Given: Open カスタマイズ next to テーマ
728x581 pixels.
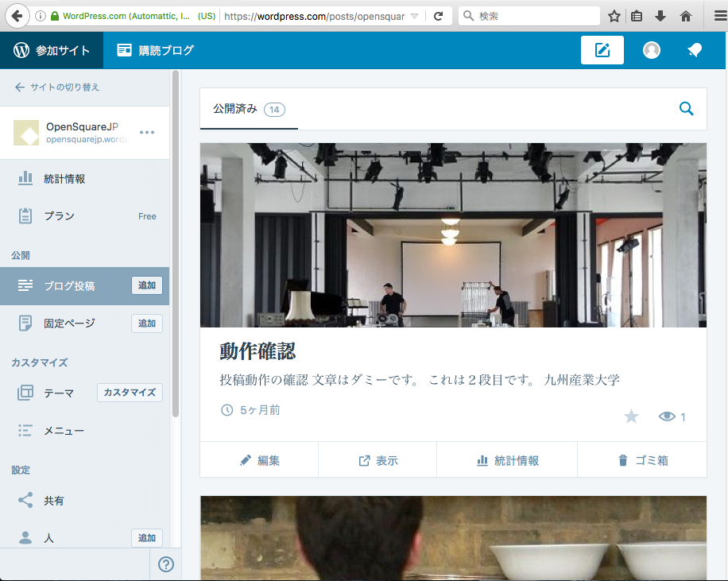Looking at the screenshot, I should pyautogui.click(x=130, y=392).
